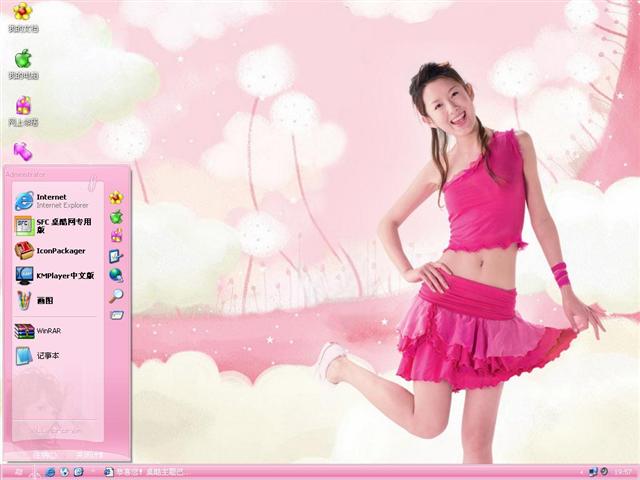This screenshot has width=640, height=480.
Task: Click 注销 log off button in Start menu
Action: click(x=44, y=454)
